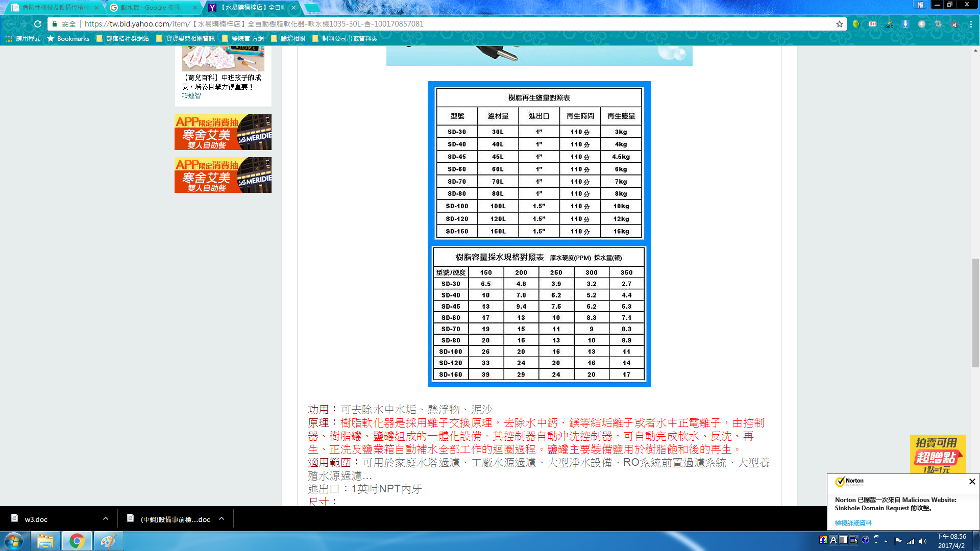980x551 pixels.
Task: Open the IME help question mark icon
Action: pyautogui.click(x=865, y=540)
